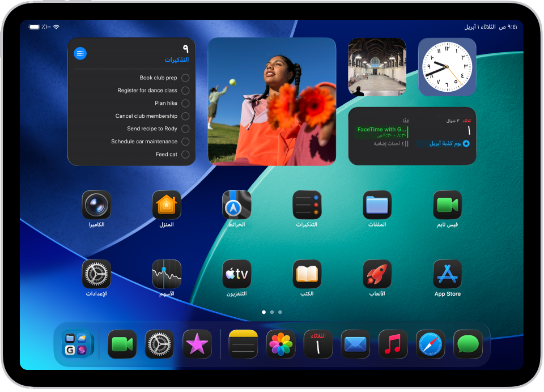The height and width of the screenshot is (392, 544).
Task: Launch Safari from the dock
Action: [430, 343]
